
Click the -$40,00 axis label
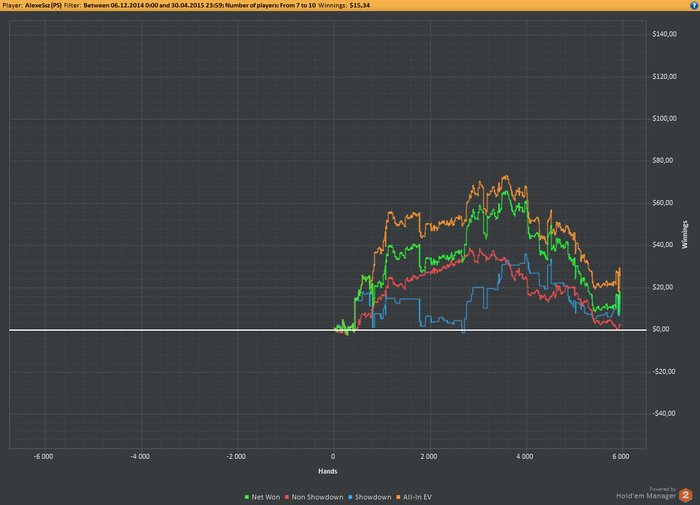[x=664, y=413]
